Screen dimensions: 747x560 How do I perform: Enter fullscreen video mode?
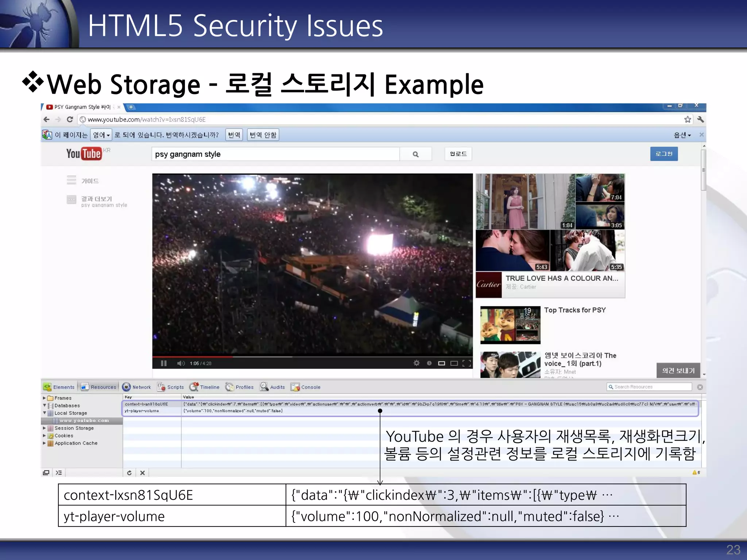tap(467, 363)
